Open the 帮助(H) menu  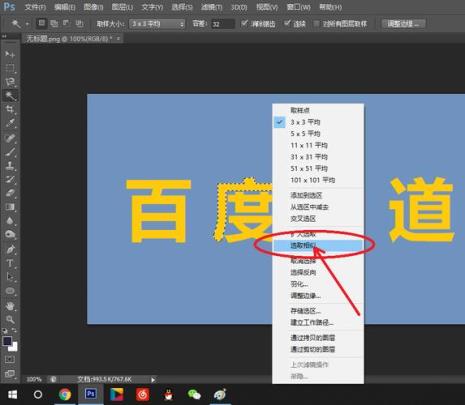pyautogui.click(x=330, y=7)
